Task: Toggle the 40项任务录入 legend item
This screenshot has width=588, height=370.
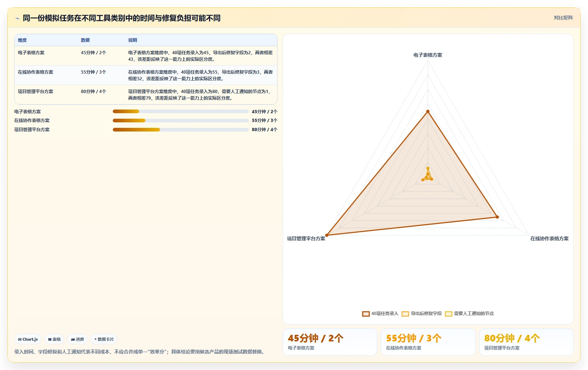Action: (x=380, y=314)
